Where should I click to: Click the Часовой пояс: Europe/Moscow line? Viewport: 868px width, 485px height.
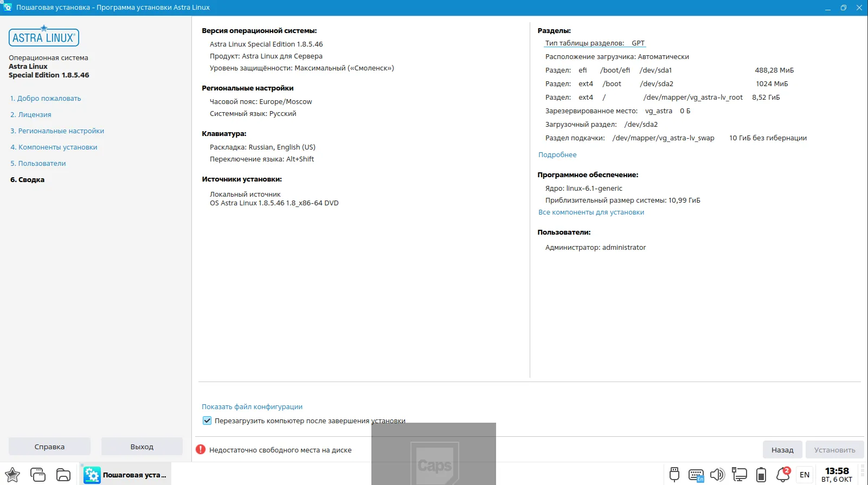[261, 101]
